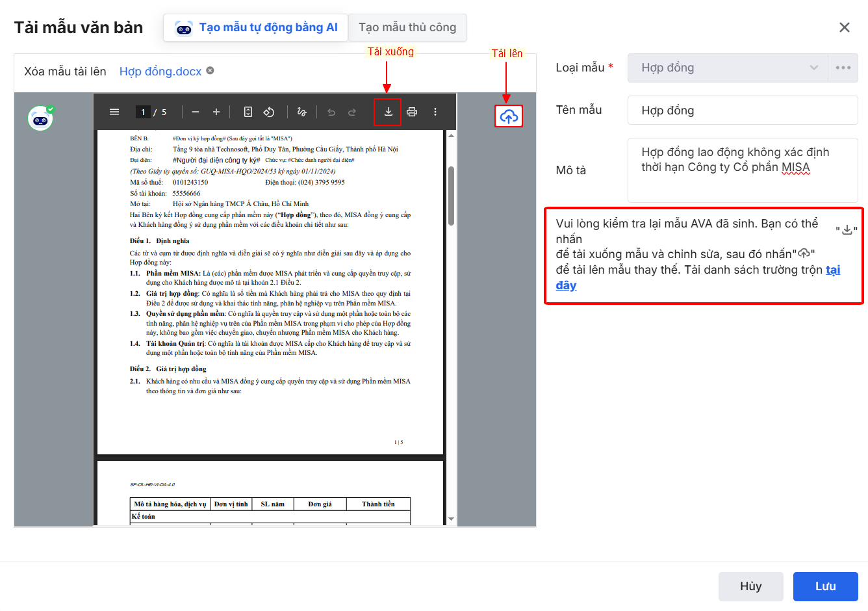
Task: Select the draw annotation tool
Action: (301, 112)
